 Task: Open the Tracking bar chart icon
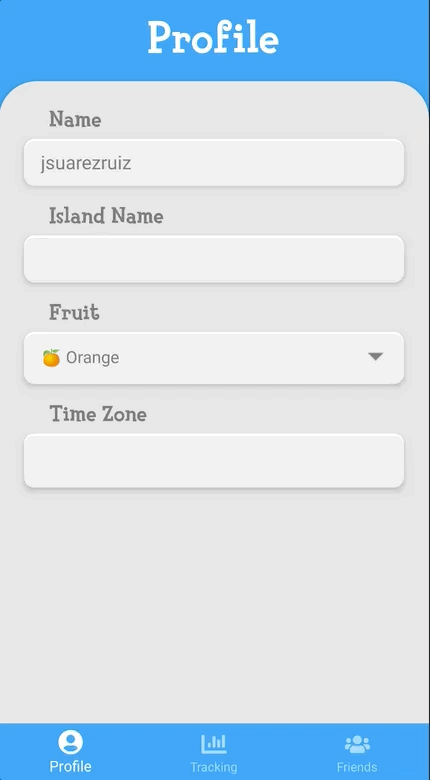point(214,744)
